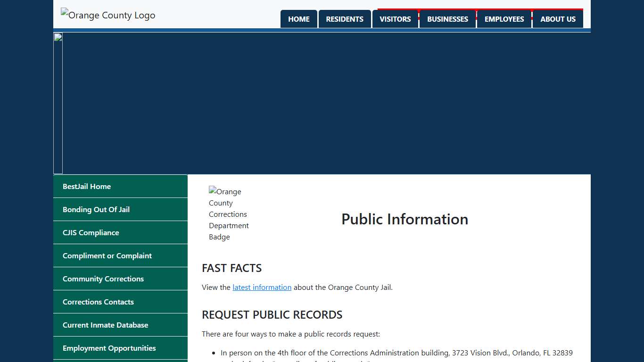Click Compliment or Complaint

click(107, 255)
